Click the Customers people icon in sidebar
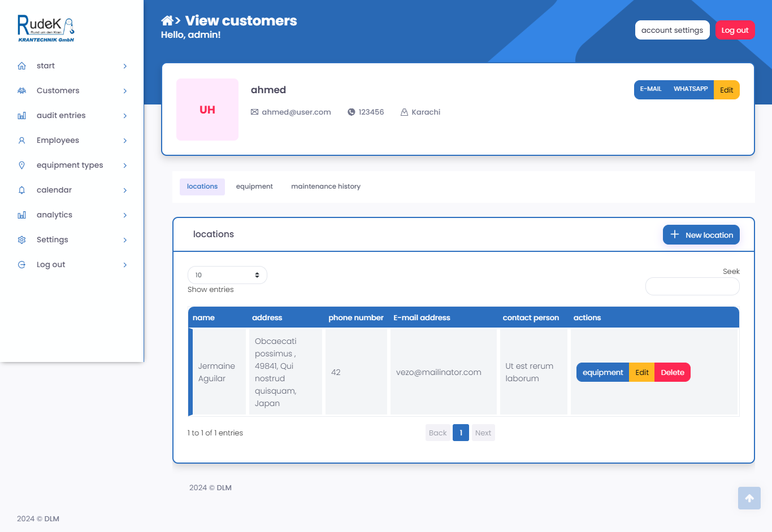This screenshot has height=532, width=772. 22,91
